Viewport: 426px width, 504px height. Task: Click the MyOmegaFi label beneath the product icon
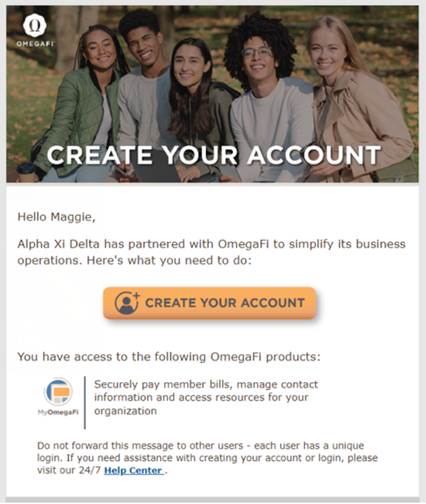point(58,412)
